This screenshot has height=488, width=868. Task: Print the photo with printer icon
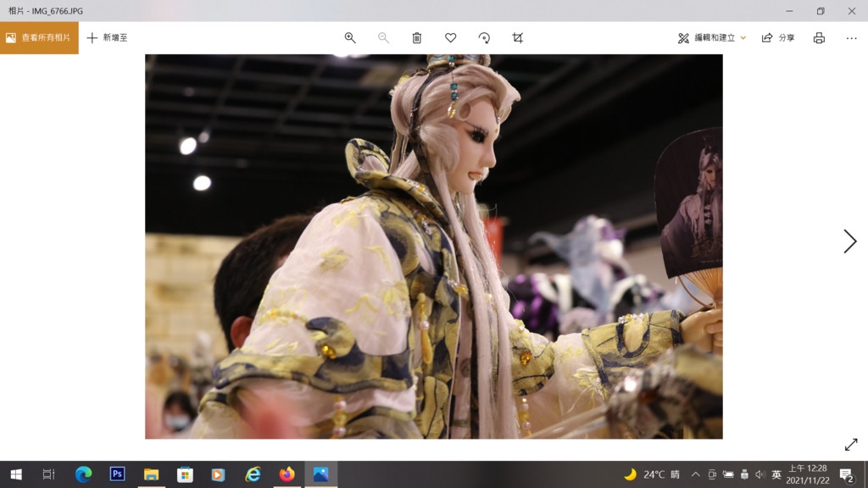820,37
